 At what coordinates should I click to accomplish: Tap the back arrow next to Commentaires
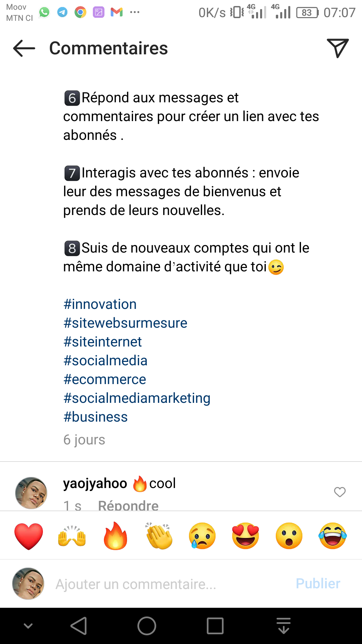24,48
